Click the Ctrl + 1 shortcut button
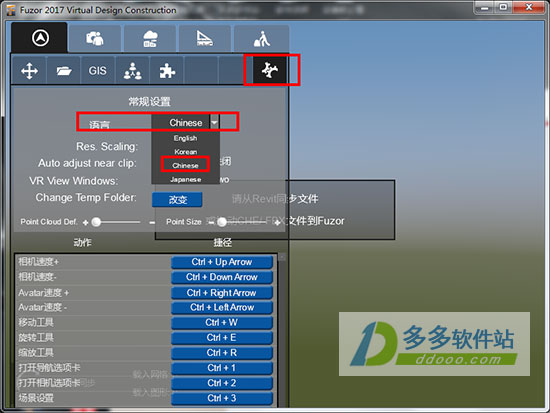 222,368
